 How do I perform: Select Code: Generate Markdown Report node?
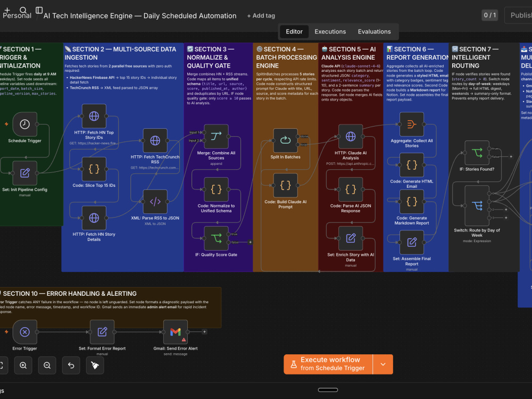(x=412, y=202)
